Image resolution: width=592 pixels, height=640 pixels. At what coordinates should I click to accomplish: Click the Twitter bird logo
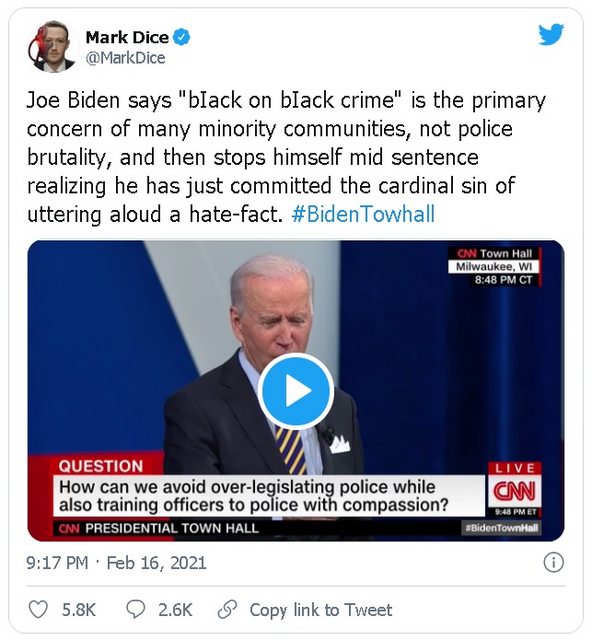tap(551, 34)
